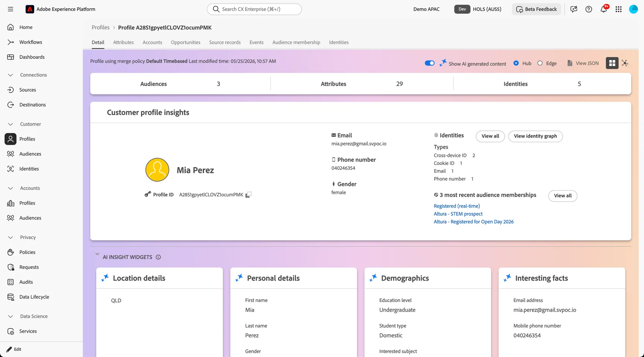Screen dimensions: 644x357
Task: Click the Beta Feedback button
Action: (537, 9)
